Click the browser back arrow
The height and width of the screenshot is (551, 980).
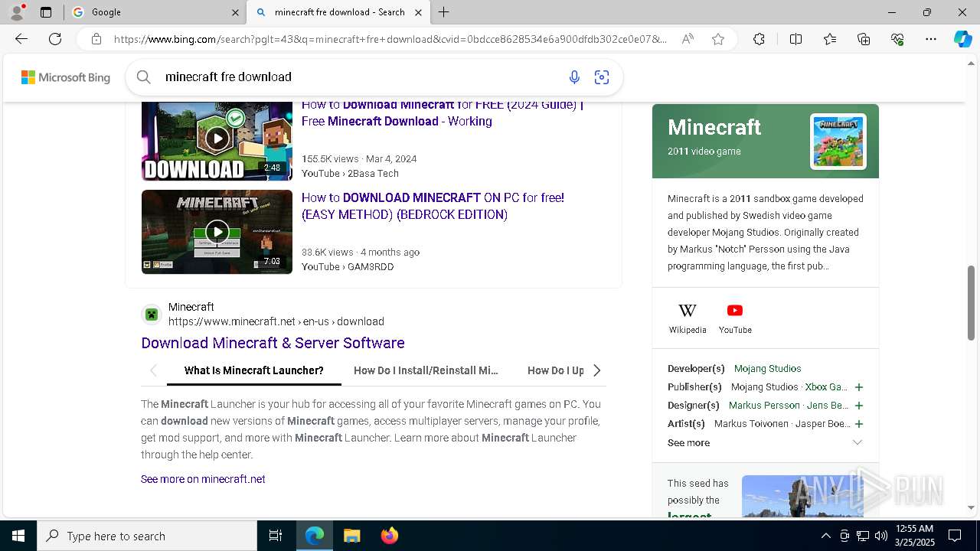pos(21,39)
